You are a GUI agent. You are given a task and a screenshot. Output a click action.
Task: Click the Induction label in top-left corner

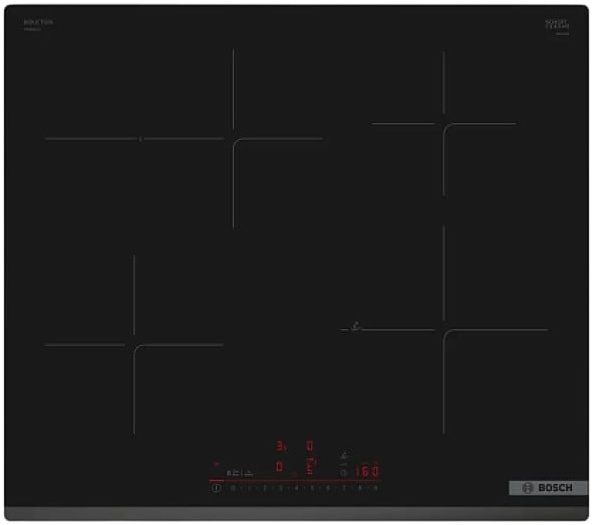point(38,22)
